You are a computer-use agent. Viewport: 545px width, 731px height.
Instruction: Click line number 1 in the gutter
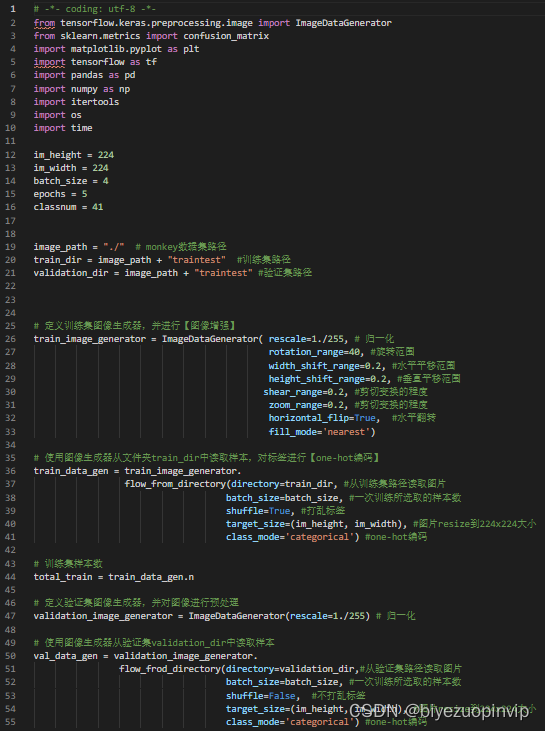click(x=13, y=9)
